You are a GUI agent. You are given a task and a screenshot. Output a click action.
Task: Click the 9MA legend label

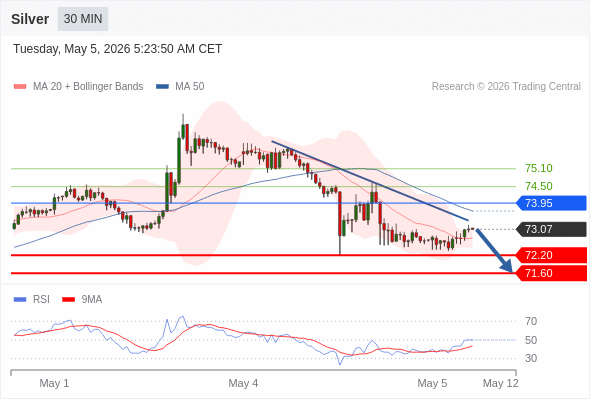[92, 300]
